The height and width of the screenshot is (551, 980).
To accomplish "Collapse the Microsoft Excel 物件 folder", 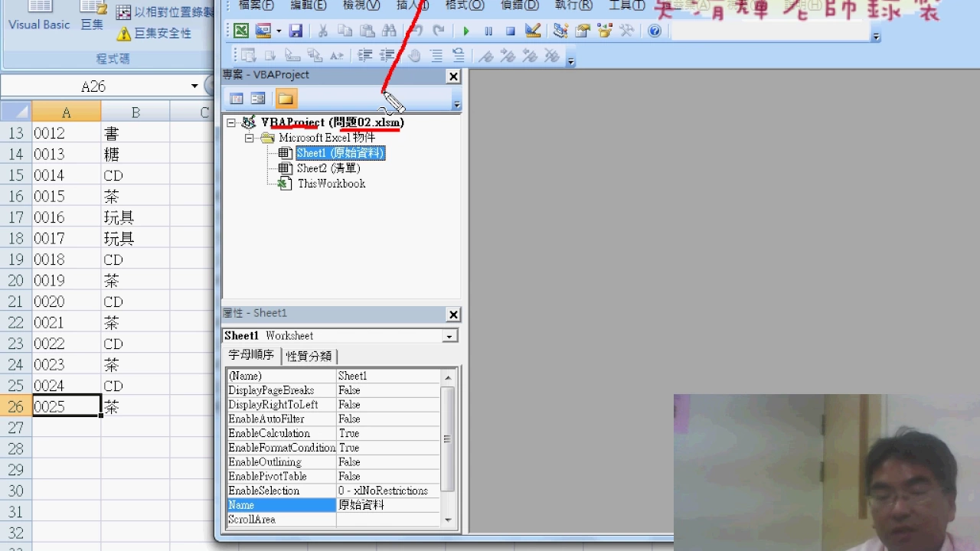I will coord(249,139).
